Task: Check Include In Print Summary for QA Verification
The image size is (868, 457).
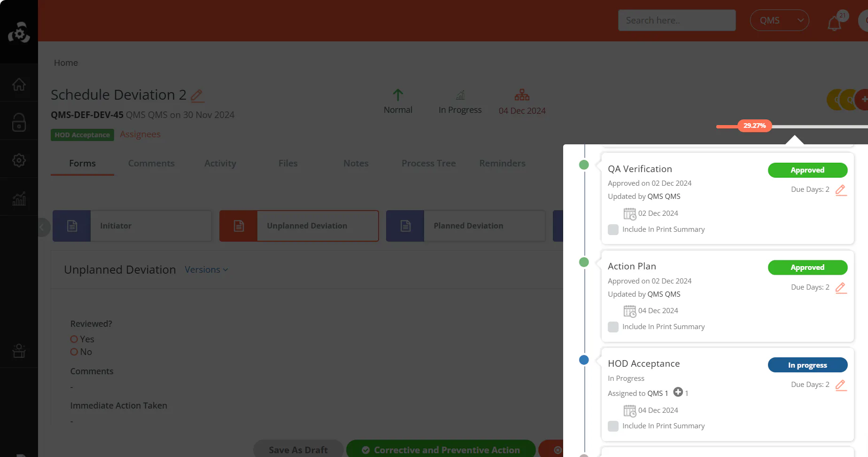Action: pos(613,229)
